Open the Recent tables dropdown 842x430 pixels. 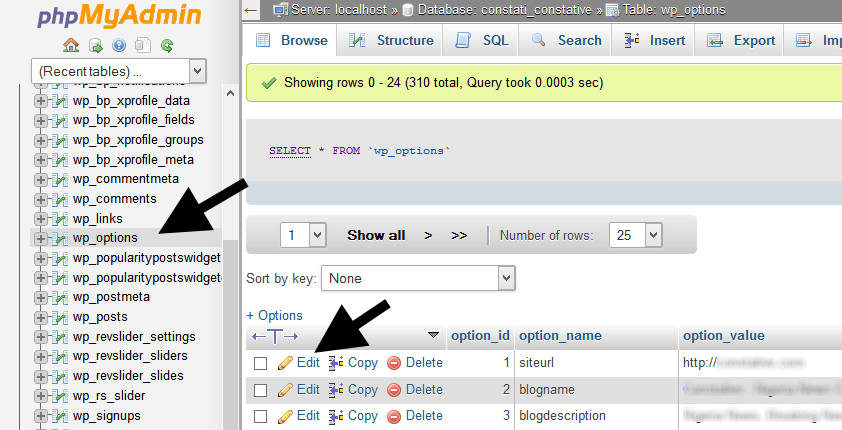[x=119, y=71]
